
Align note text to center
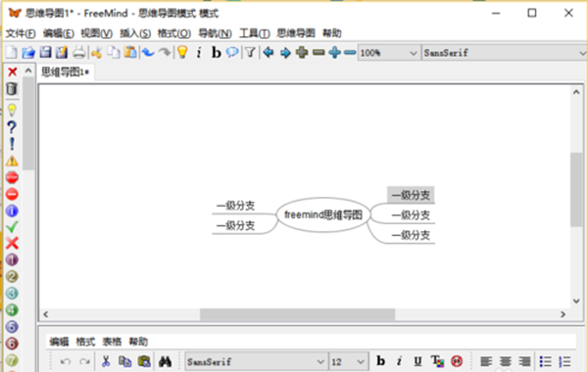tap(505, 361)
